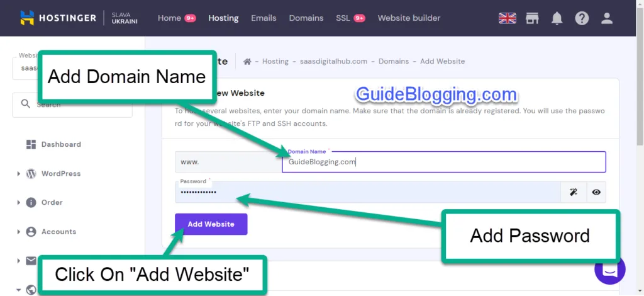The image size is (644, 296).
Task: Open the notifications bell
Action: 557,18
